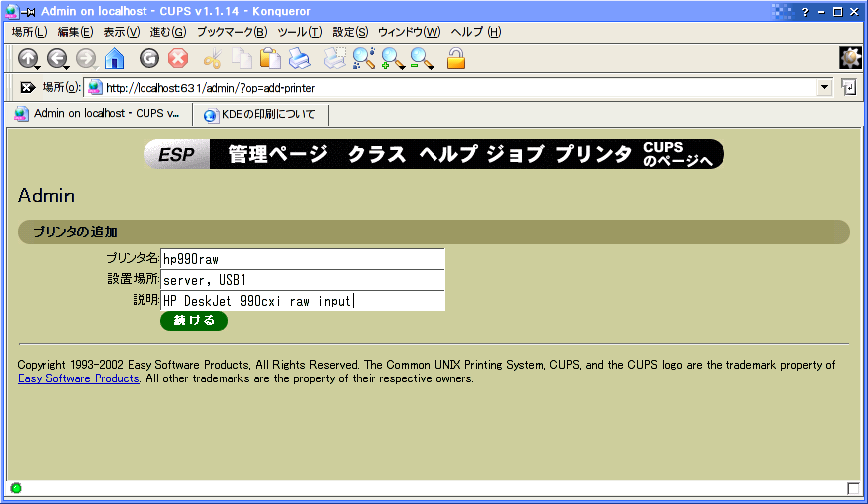Click the 設置場所 input field
Image resolution: width=868 pixels, height=504 pixels.
pyautogui.click(x=302, y=280)
